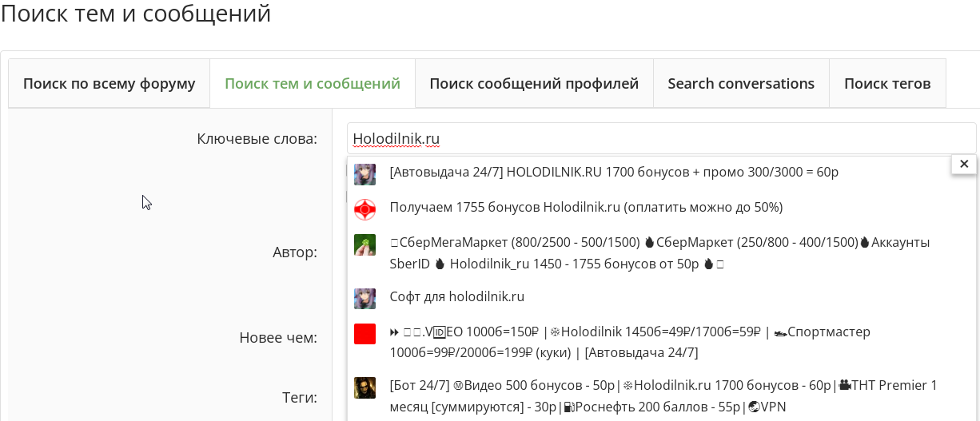Screen dimensions: 980x421
Task: Open the Search conversations tab
Action: pos(741,83)
